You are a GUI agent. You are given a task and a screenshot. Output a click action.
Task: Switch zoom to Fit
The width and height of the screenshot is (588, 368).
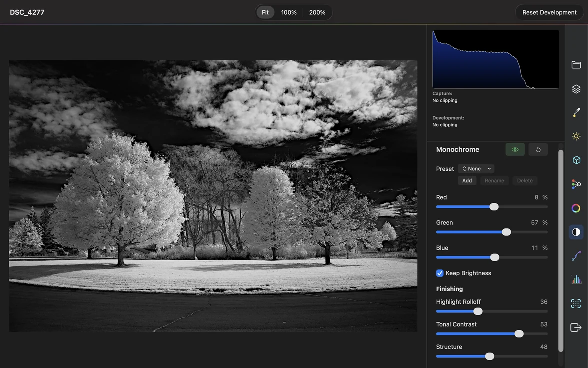(265, 12)
